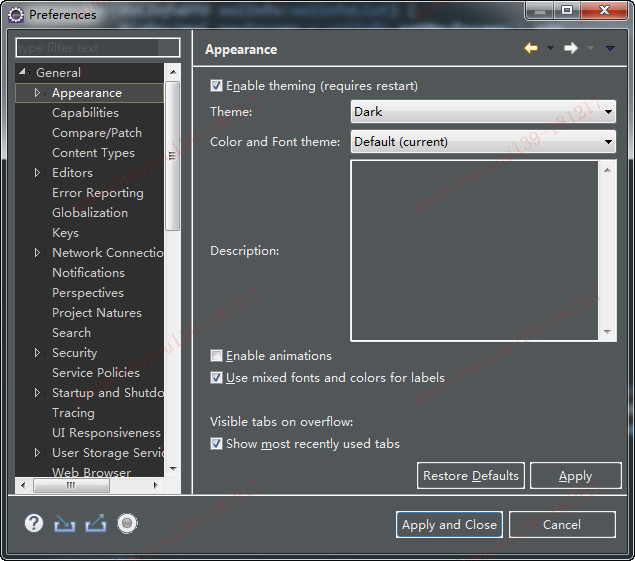
Task: Click the Oomph preference recorder icon
Action: [x=128, y=523]
